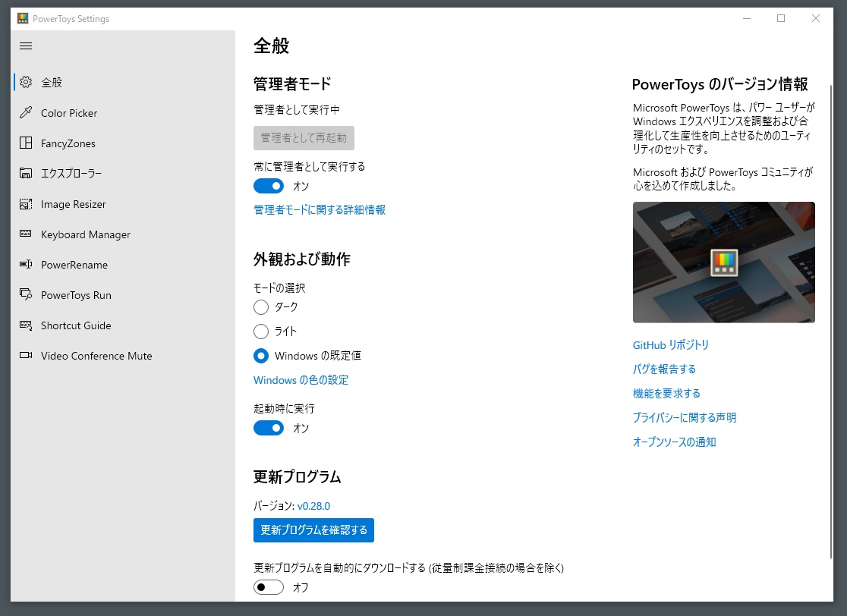Click the PowerToys app icon in title bar
847x616 pixels.
[x=22, y=18]
